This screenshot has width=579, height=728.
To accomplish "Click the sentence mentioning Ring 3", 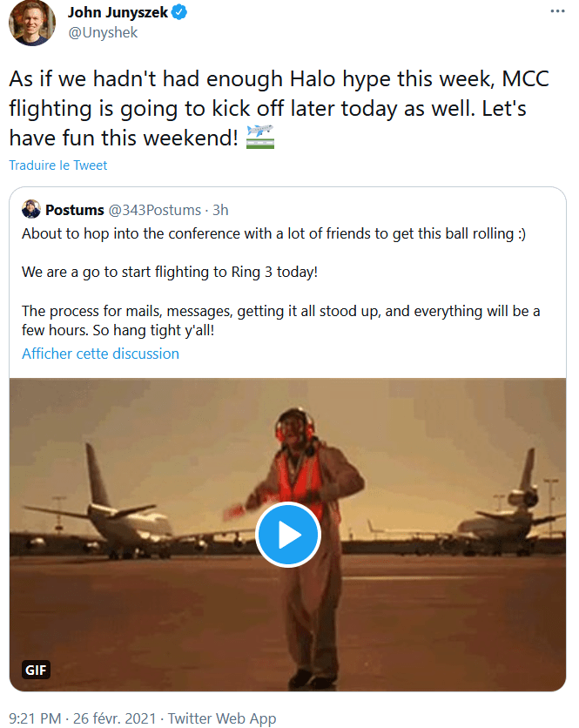I will (170, 272).
